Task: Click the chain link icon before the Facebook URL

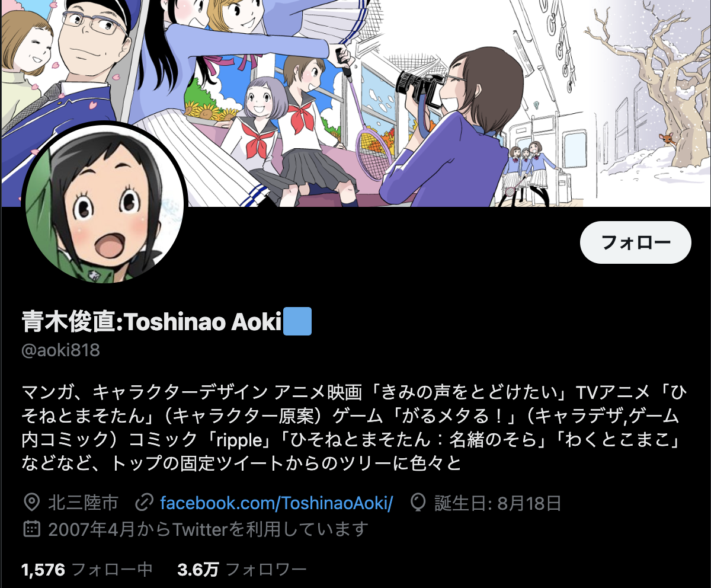Action: tap(144, 504)
